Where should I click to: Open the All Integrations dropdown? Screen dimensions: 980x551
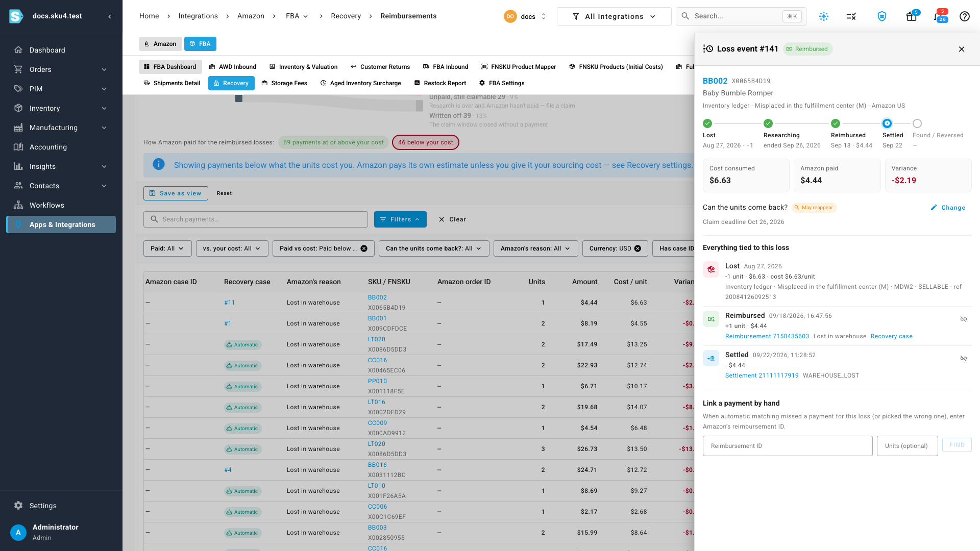tap(614, 16)
